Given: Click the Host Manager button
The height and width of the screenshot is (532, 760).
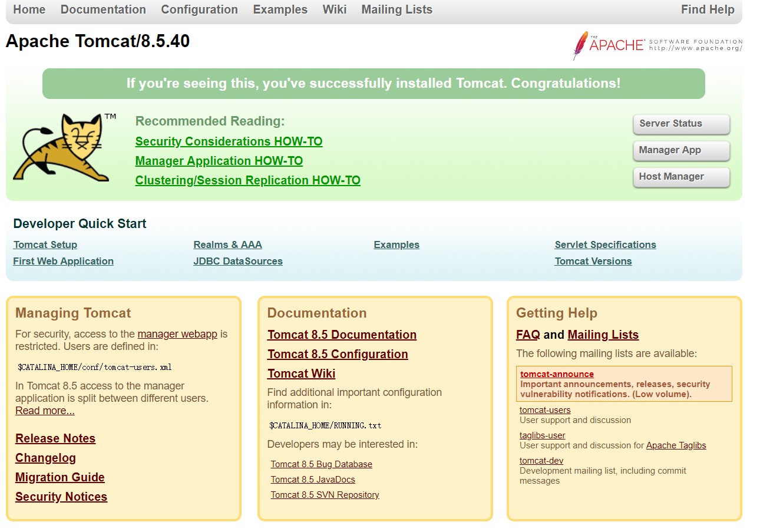Looking at the screenshot, I should tap(682, 177).
